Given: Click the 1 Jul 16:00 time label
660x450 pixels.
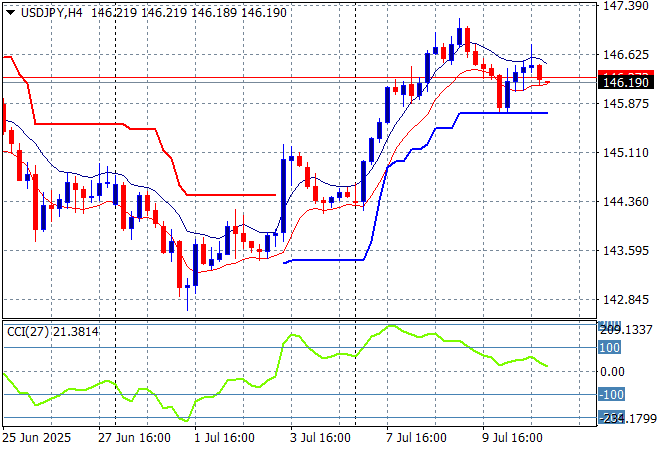Looking at the screenshot, I should [x=224, y=438].
